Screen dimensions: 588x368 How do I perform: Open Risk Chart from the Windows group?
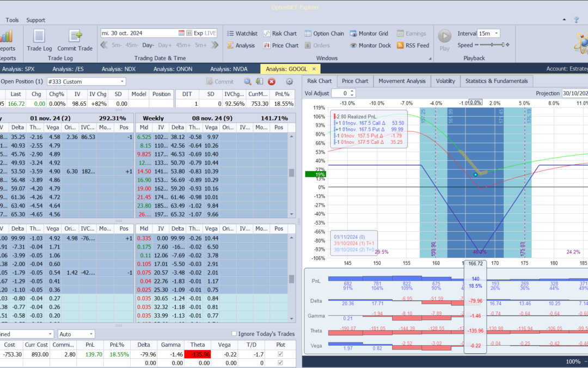coord(280,33)
